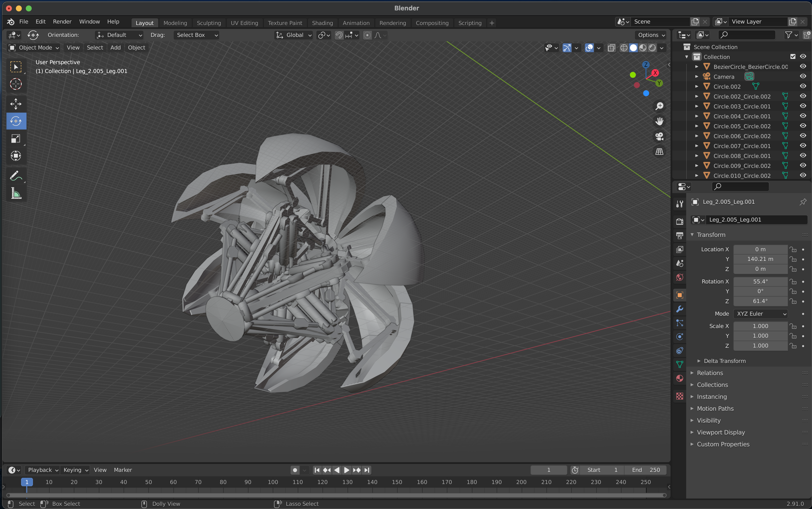Toggle the Snap magnet button
812x509 pixels.
339,35
